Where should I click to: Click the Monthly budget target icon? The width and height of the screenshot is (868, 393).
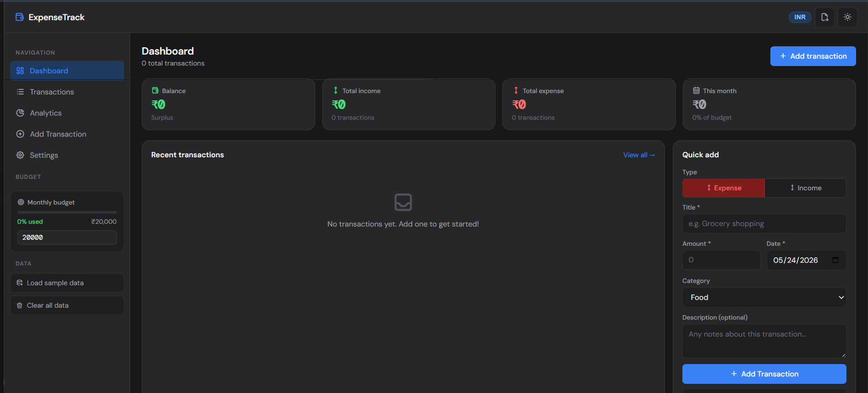(x=21, y=202)
